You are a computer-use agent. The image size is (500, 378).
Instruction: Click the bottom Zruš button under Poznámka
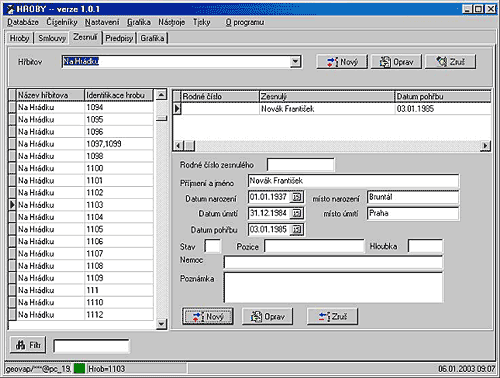(x=332, y=316)
